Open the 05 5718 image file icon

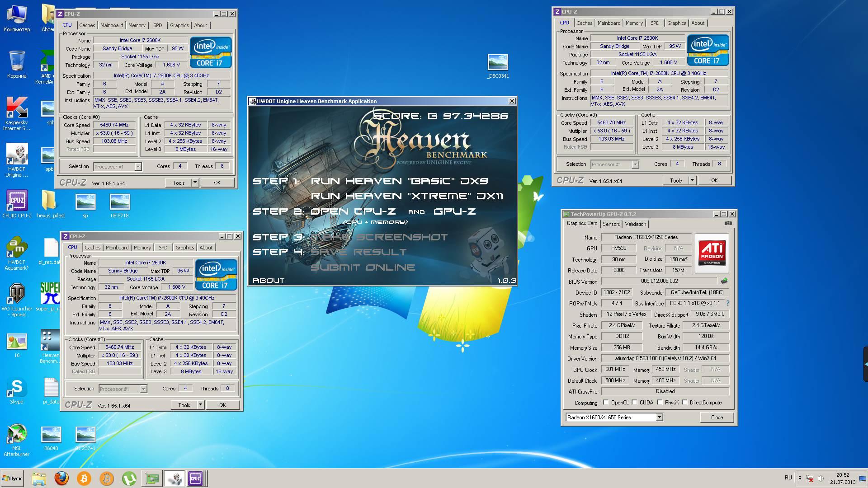click(120, 206)
